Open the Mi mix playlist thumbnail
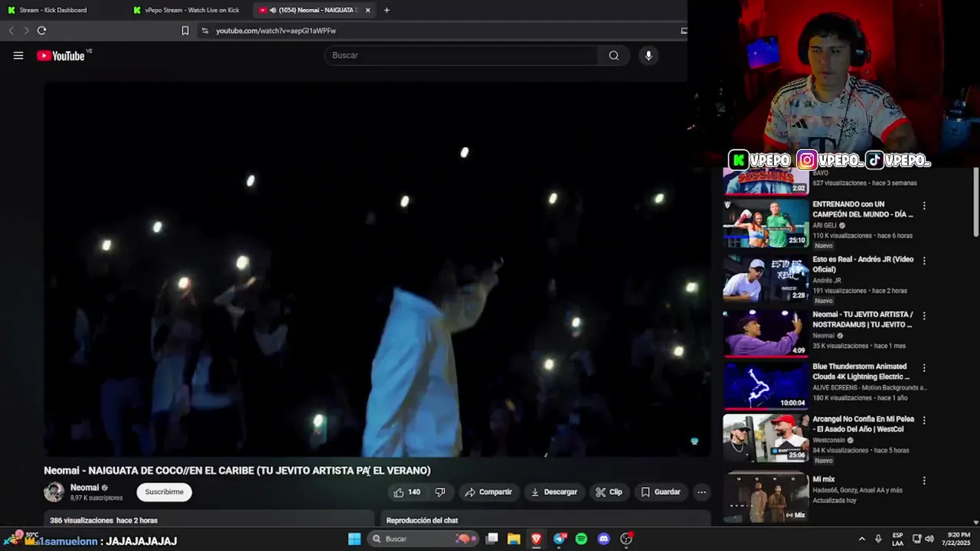Image resolution: width=980 pixels, height=551 pixels. [766, 497]
